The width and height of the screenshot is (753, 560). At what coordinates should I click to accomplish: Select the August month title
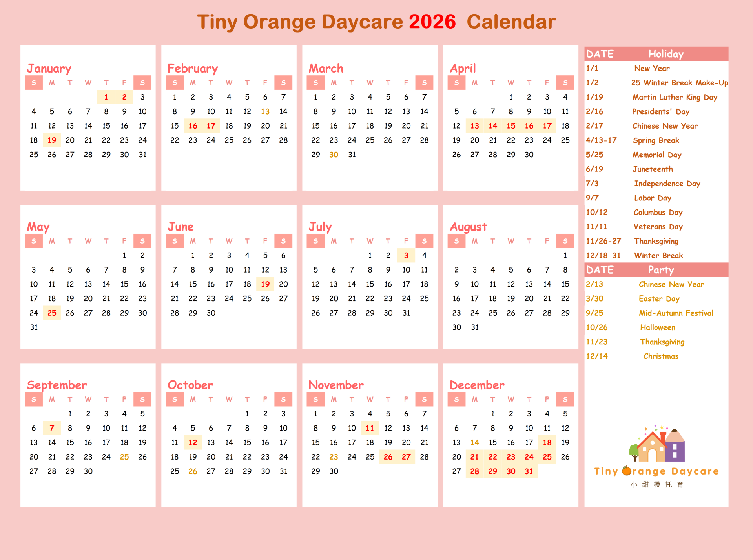click(x=468, y=227)
